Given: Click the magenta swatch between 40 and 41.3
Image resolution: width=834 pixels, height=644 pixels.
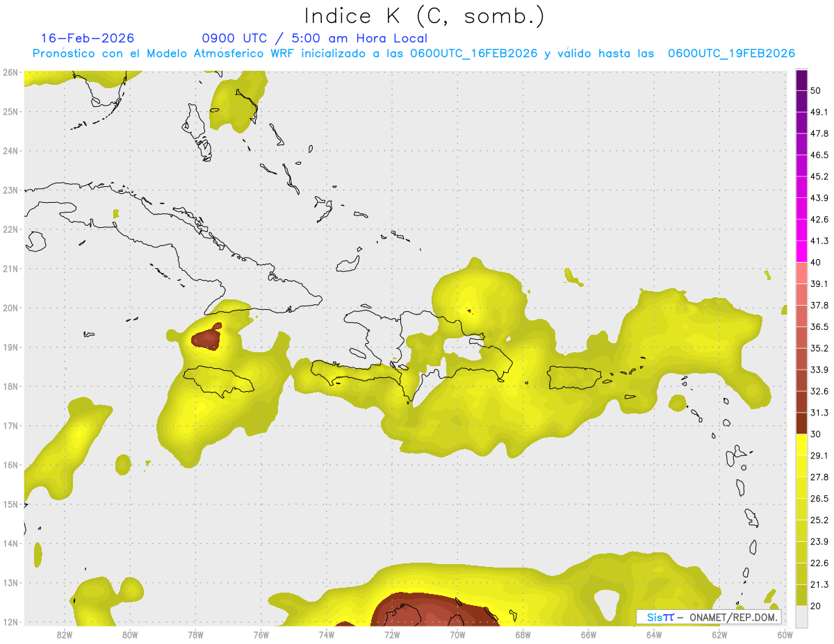Looking at the screenshot, I should (801, 251).
